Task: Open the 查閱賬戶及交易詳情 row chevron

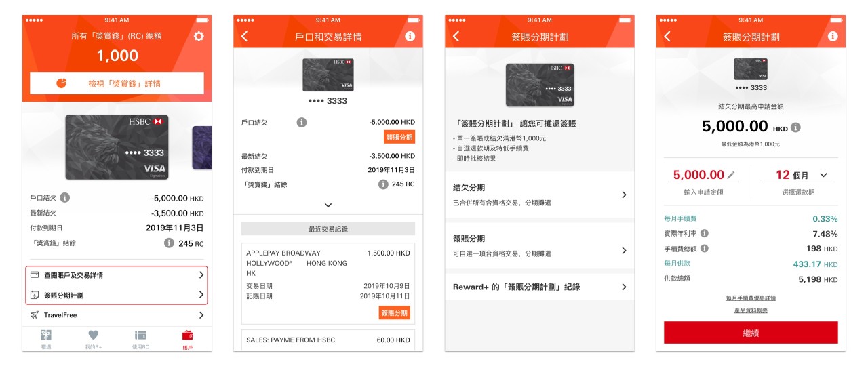Action: (x=201, y=275)
